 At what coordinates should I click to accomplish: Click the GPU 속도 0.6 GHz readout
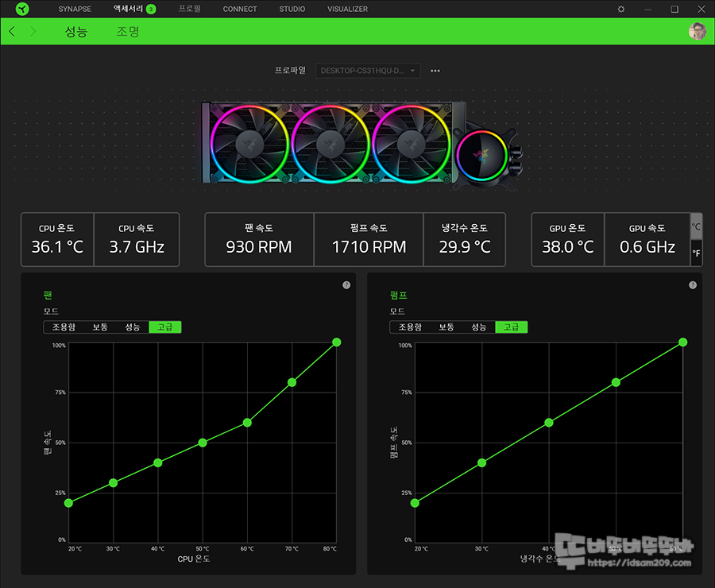pos(647,239)
